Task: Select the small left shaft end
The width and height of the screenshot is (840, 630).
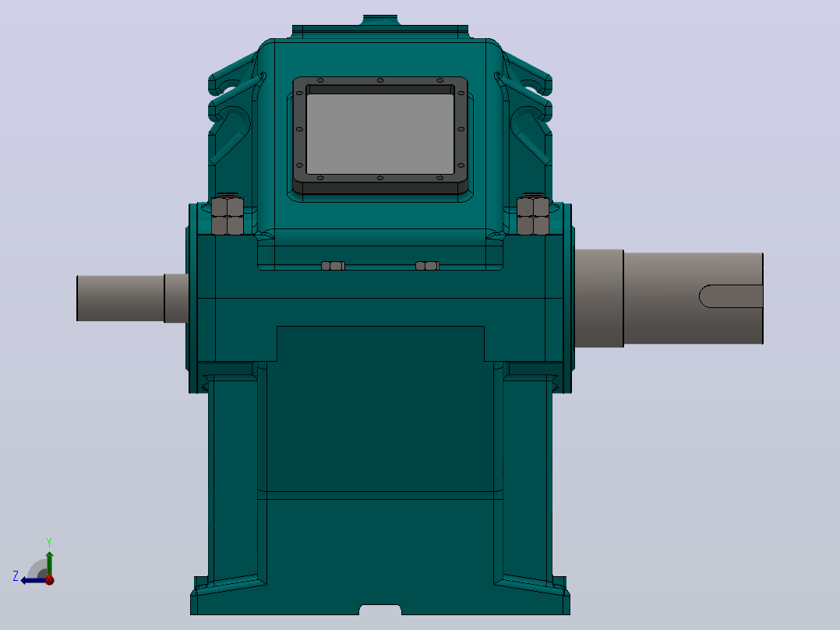Action: coord(120,298)
